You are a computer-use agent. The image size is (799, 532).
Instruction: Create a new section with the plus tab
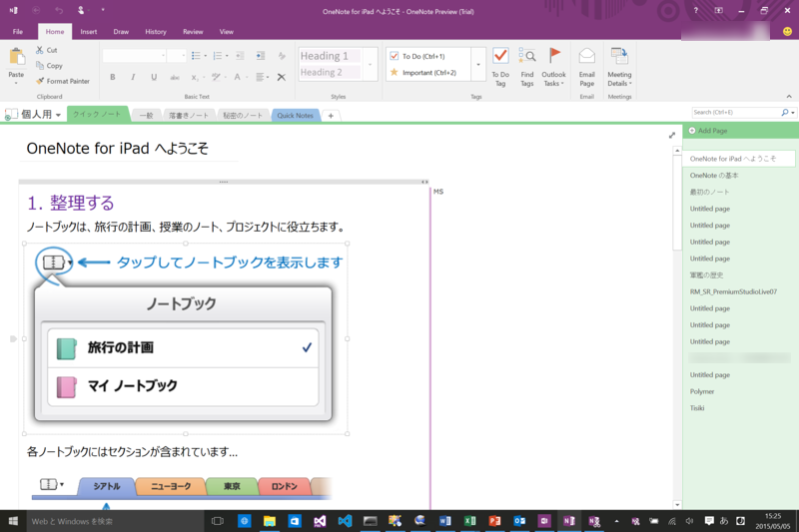[x=331, y=116]
